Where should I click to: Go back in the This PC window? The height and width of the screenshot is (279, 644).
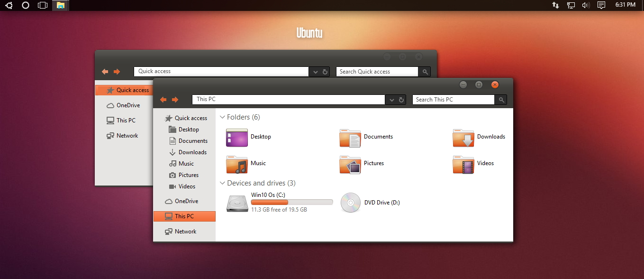[163, 100]
